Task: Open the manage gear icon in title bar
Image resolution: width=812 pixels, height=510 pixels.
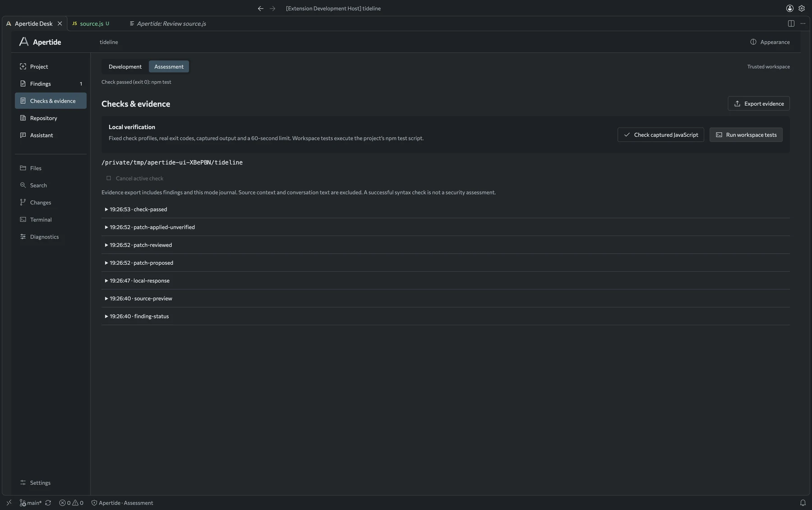Action: [802, 8]
